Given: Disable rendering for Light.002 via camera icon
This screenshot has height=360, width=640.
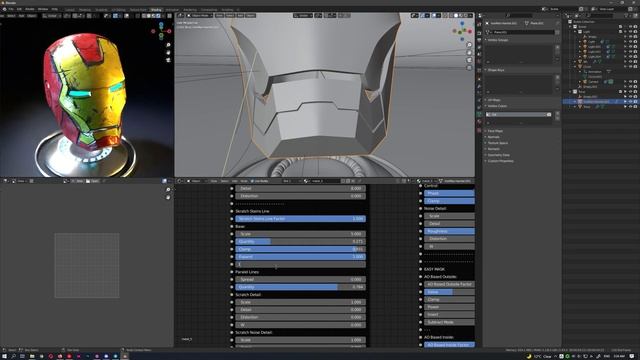Looking at the screenshot, I should click(635, 52).
